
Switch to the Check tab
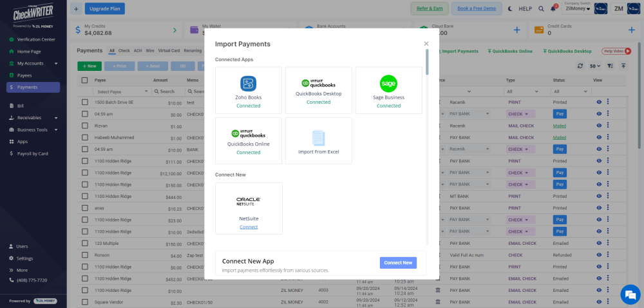click(x=124, y=51)
